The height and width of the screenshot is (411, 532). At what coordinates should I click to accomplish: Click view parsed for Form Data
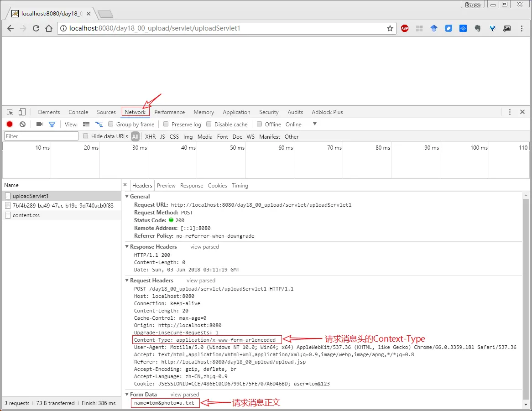(x=185, y=395)
